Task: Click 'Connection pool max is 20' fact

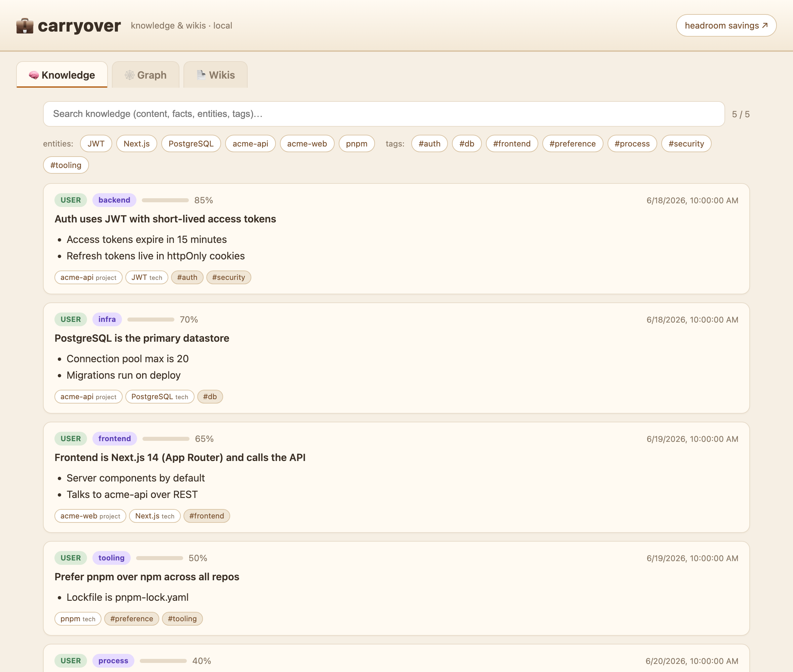Action: (x=128, y=359)
